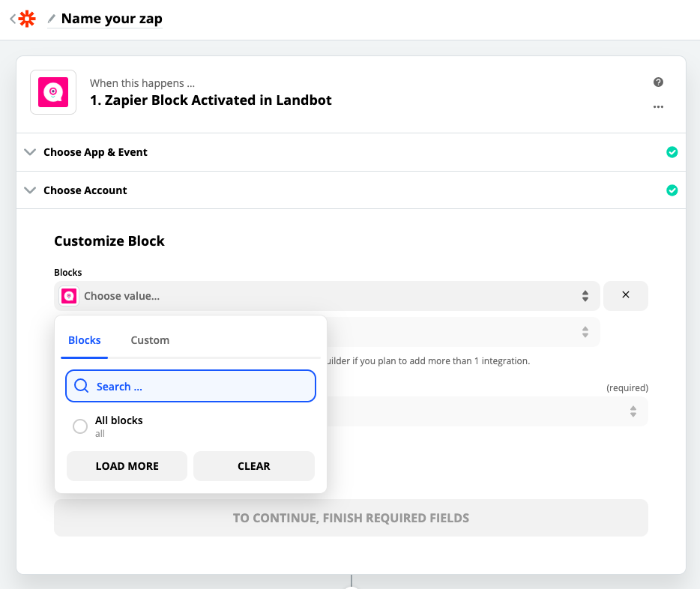This screenshot has width=700, height=589.
Task: Switch to the Blocks tab
Action: tap(85, 340)
